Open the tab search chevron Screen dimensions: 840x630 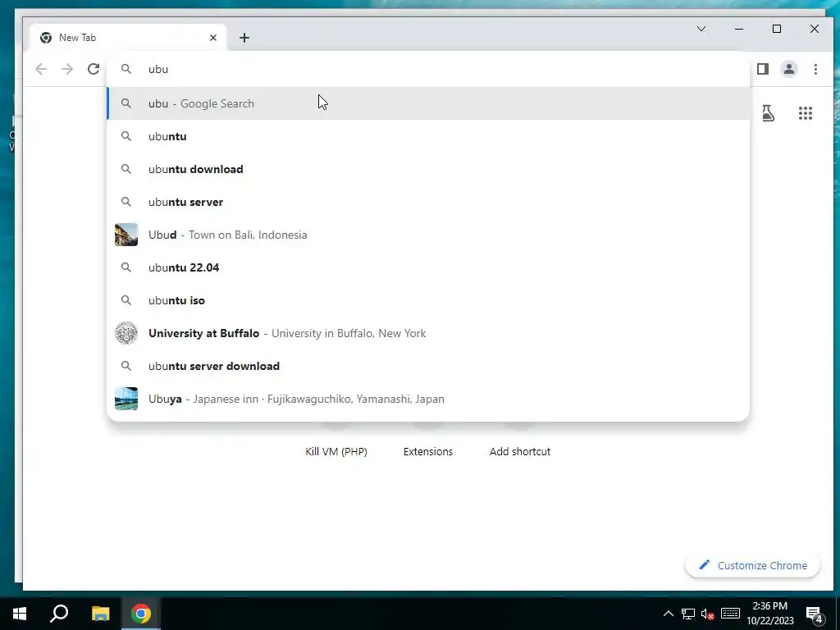[x=701, y=29]
